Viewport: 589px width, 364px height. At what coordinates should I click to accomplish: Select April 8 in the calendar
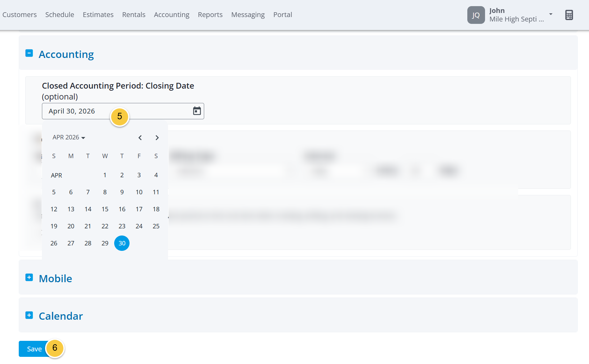coord(105,192)
